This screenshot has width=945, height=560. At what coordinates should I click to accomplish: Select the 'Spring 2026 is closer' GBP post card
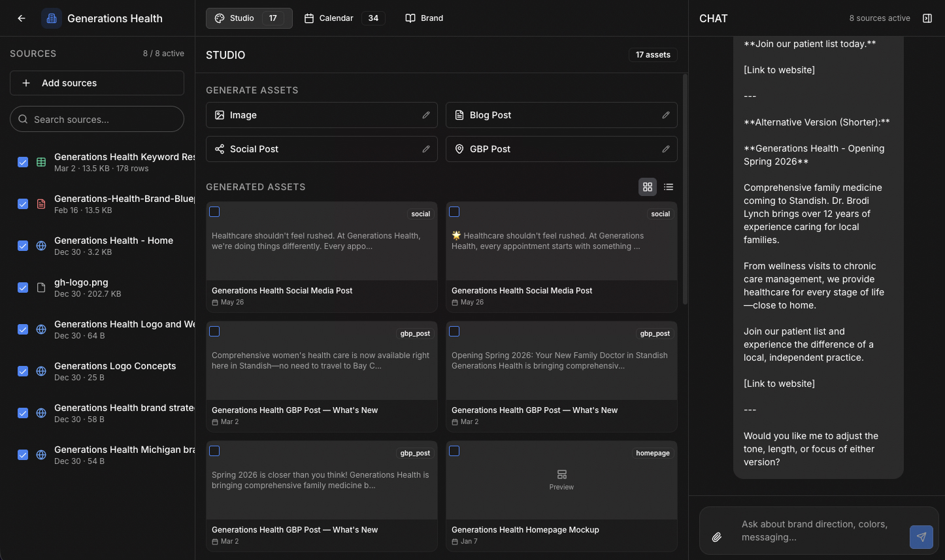point(214,451)
